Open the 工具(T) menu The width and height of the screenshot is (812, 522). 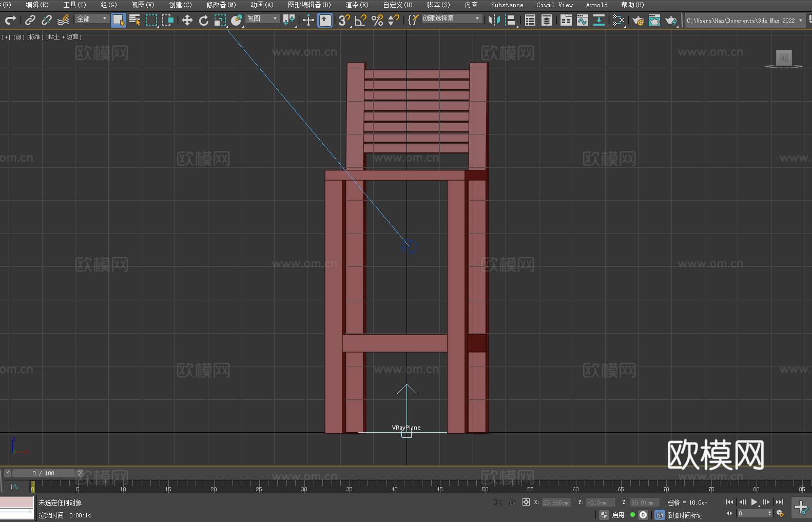coord(75,5)
